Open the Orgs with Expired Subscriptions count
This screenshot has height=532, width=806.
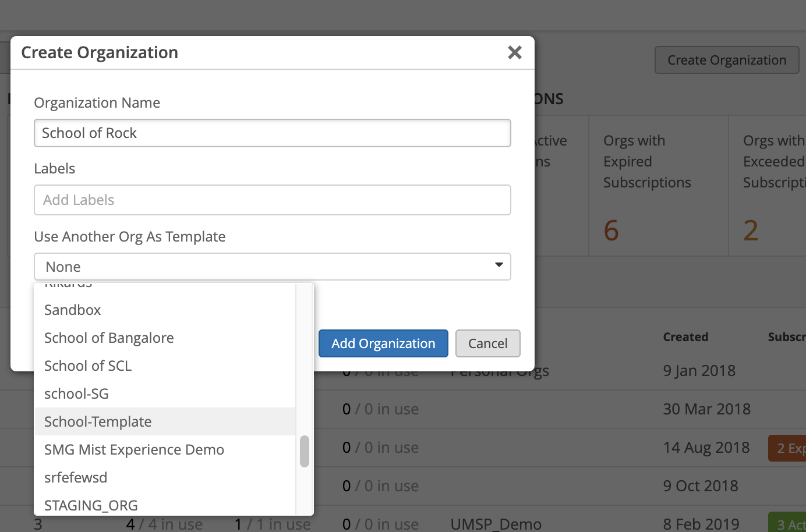[611, 230]
